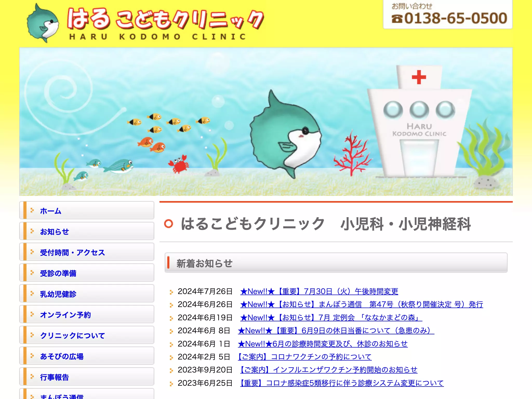Image resolution: width=532 pixels, height=399 pixels.
Task: Click the はるこどもクリニック title logo
Action: [165, 19]
